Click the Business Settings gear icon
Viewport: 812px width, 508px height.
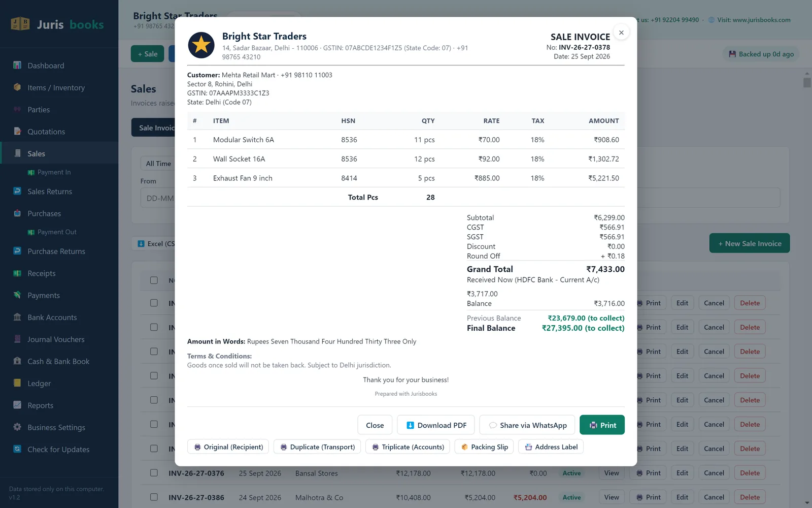click(x=17, y=427)
